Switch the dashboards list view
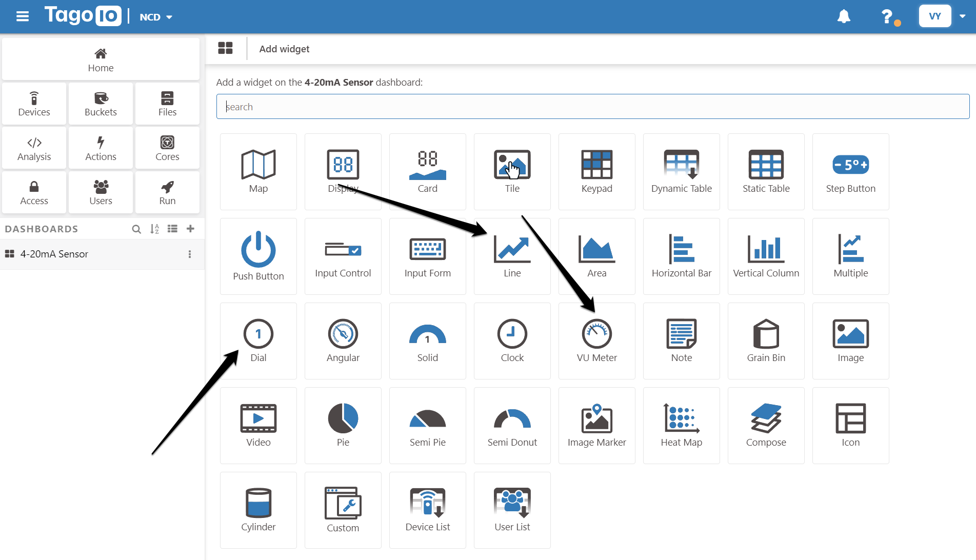This screenshot has width=976, height=560. [x=172, y=229]
